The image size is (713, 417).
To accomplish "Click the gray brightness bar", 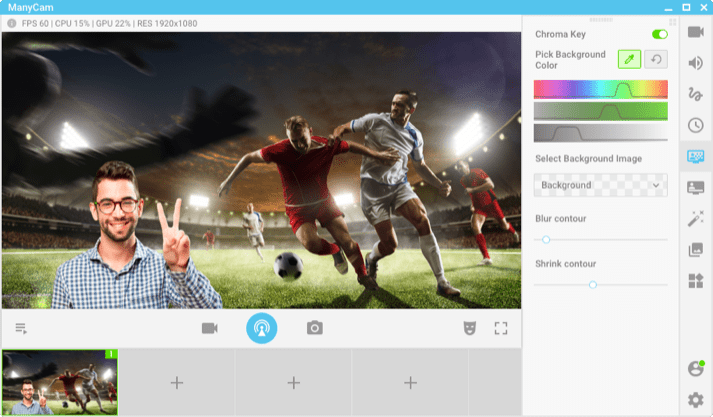I will (x=601, y=133).
